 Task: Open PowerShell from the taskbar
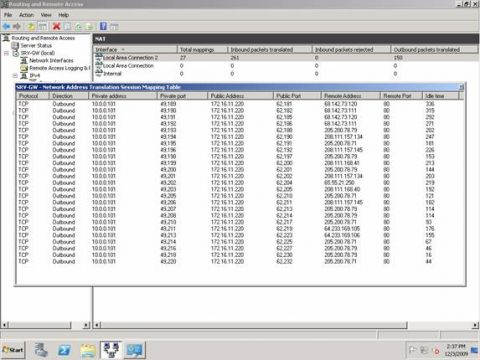64,350
